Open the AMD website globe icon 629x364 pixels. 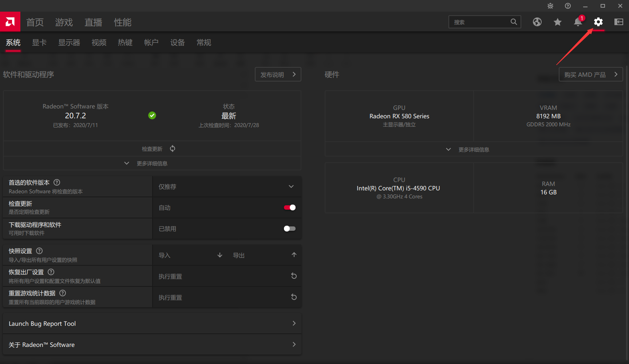pos(537,22)
